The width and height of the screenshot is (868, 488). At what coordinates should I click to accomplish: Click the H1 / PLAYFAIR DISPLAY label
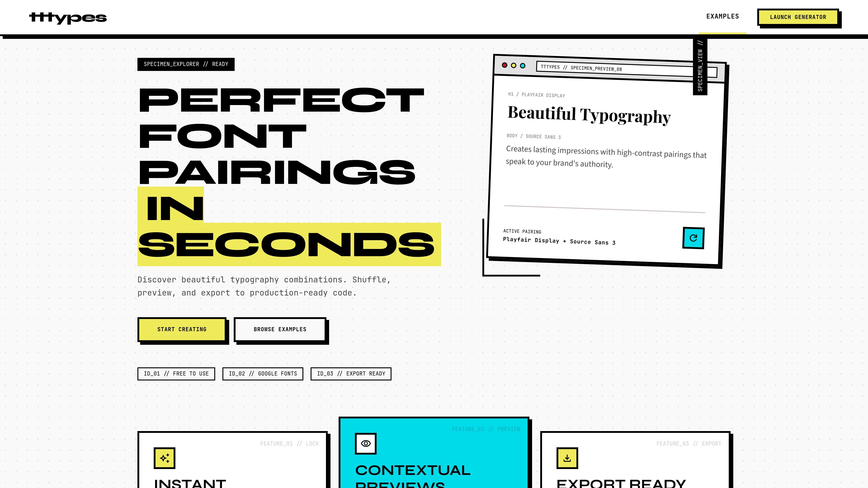click(x=536, y=95)
